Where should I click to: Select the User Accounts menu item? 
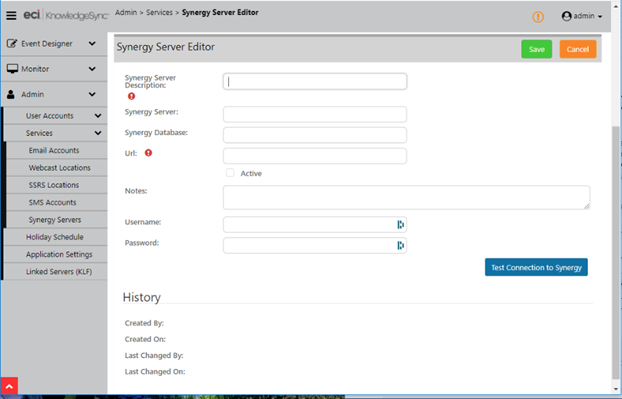point(50,115)
